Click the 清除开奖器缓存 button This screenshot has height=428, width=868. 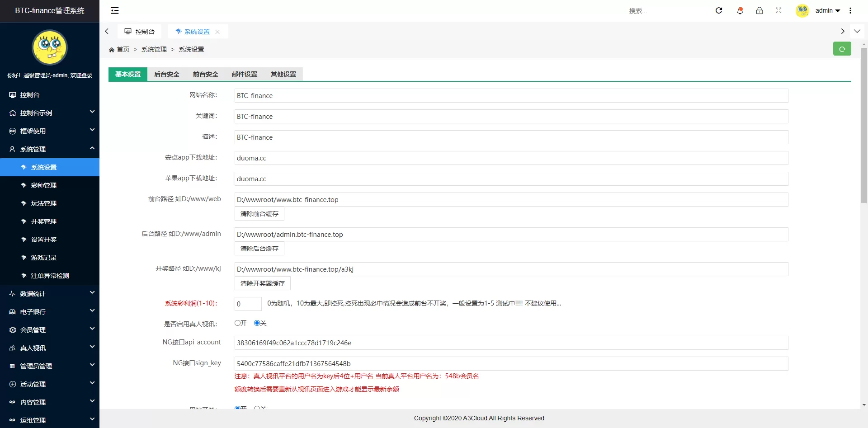[263, 283]
